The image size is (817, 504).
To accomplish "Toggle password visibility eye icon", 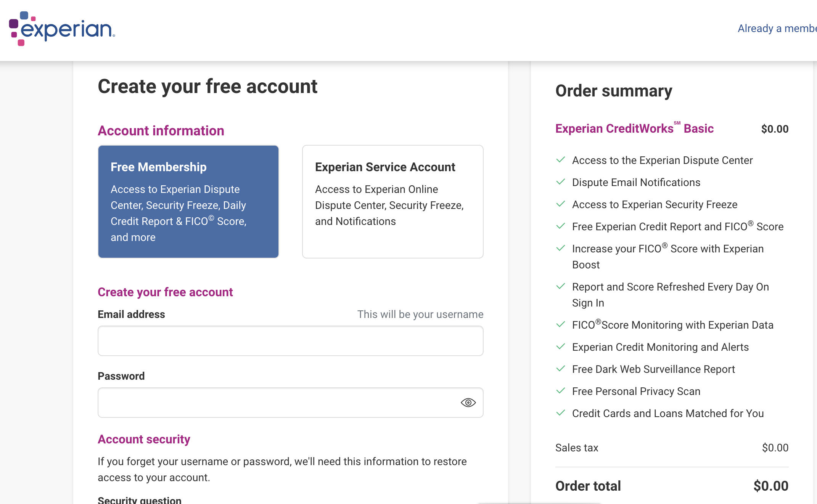I will (x=468, y=403).
